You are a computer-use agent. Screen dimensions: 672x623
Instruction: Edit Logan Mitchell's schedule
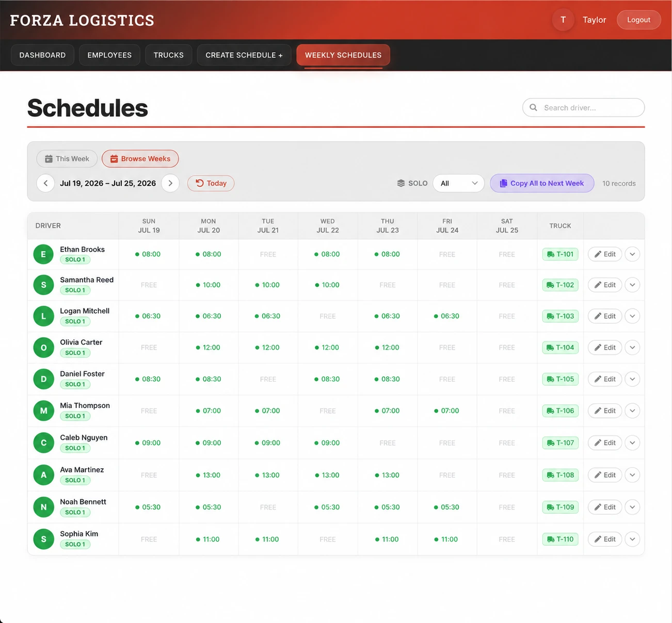[x=605, y=316]
